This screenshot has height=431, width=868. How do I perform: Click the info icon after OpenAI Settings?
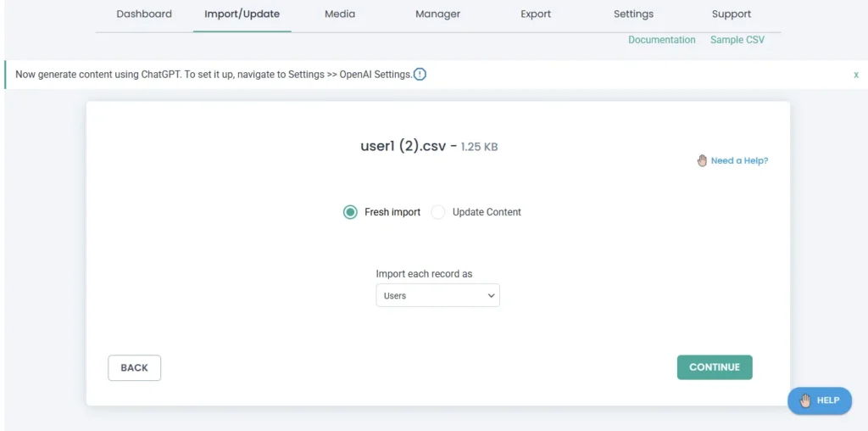click(x=420, y=74)
